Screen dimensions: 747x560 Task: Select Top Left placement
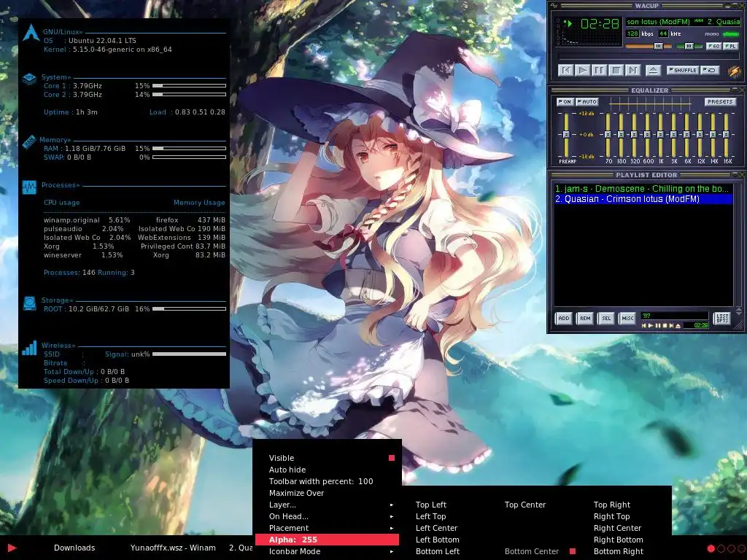pyautogui.click(x=431, y=505)
